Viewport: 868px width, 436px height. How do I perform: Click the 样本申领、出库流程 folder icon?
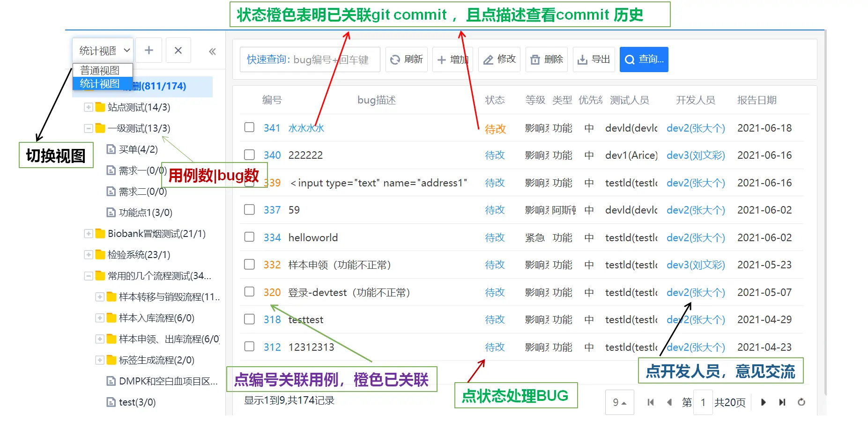click(x=111, y=339)
